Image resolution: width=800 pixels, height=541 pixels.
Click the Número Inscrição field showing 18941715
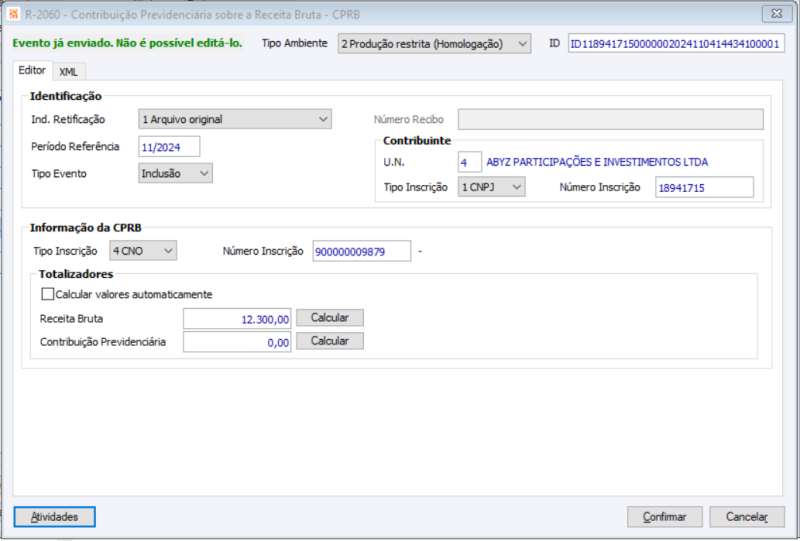click(704, 187)
